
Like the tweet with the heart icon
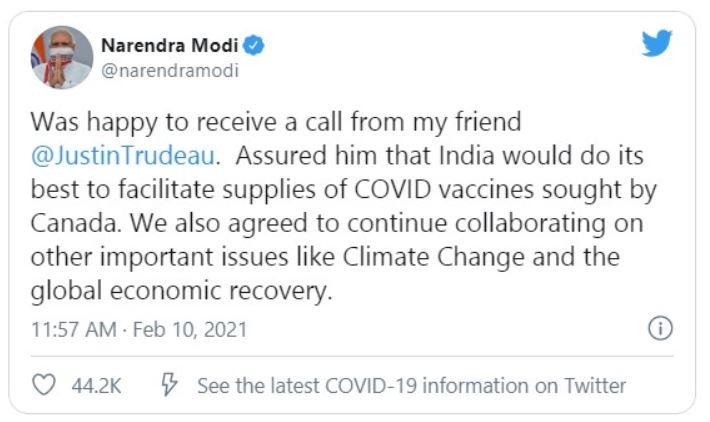43,385
